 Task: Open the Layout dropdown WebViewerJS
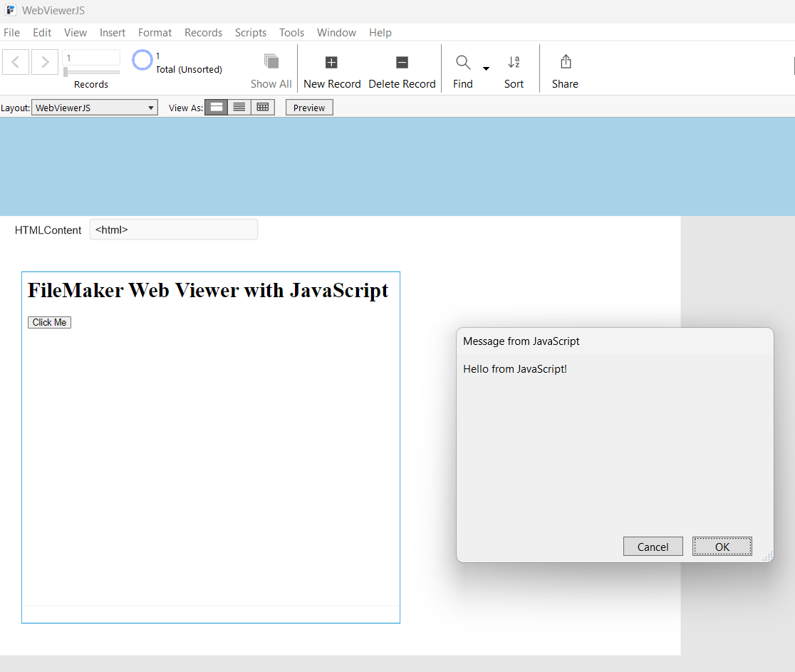click(x=95, y=108)
